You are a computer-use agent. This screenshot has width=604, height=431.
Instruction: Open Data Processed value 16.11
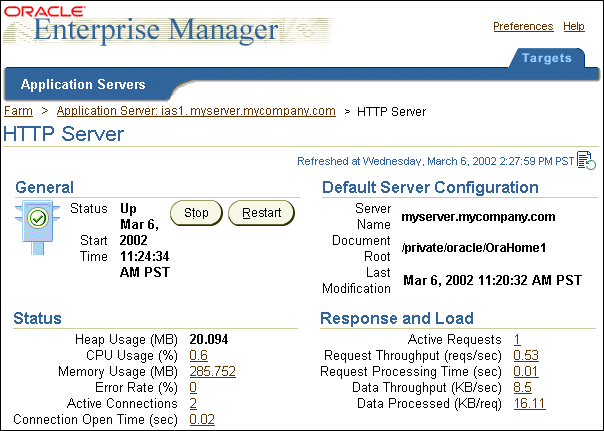click(530, 403)
